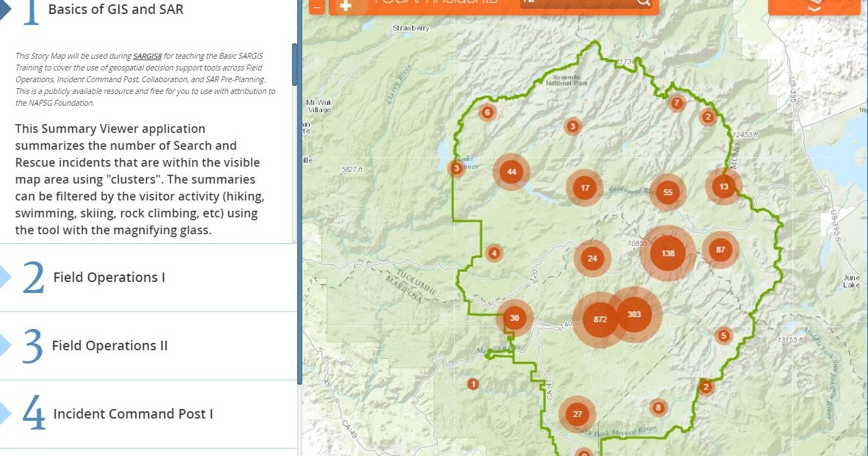Collapse the orange layers panel via its chevron

814,10
